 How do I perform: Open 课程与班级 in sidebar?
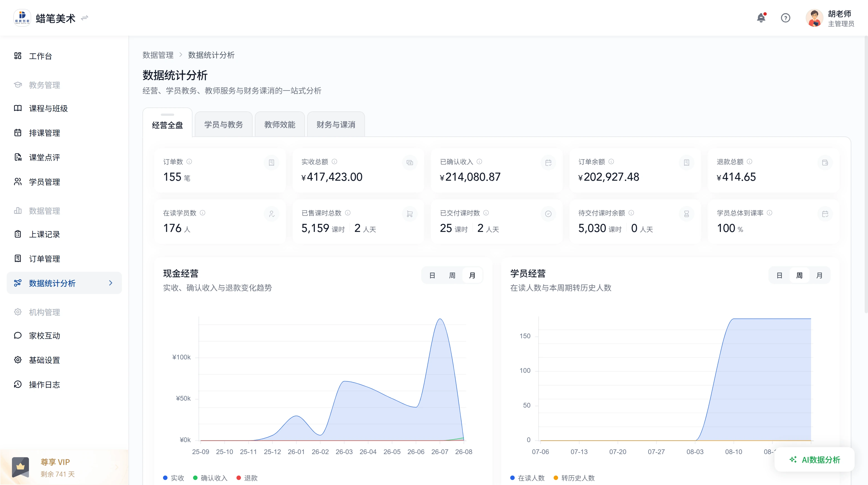point(64,108)
